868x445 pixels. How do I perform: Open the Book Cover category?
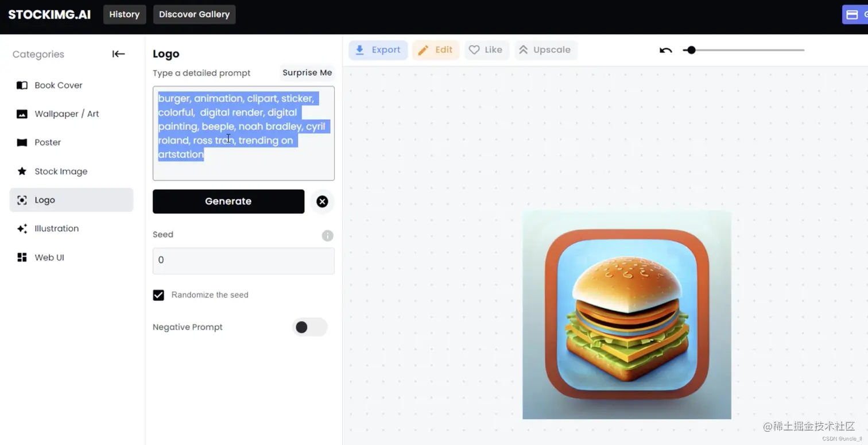click(x=71, y=85)
